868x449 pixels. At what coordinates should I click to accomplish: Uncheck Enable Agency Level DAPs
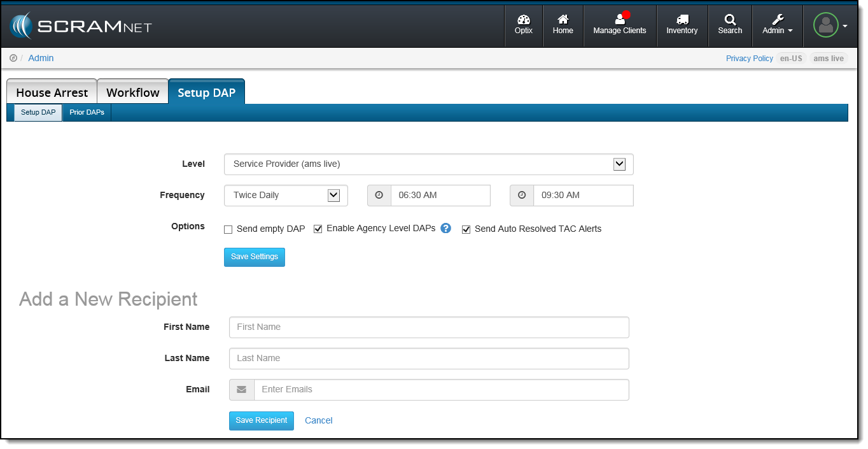pos(318,229)
